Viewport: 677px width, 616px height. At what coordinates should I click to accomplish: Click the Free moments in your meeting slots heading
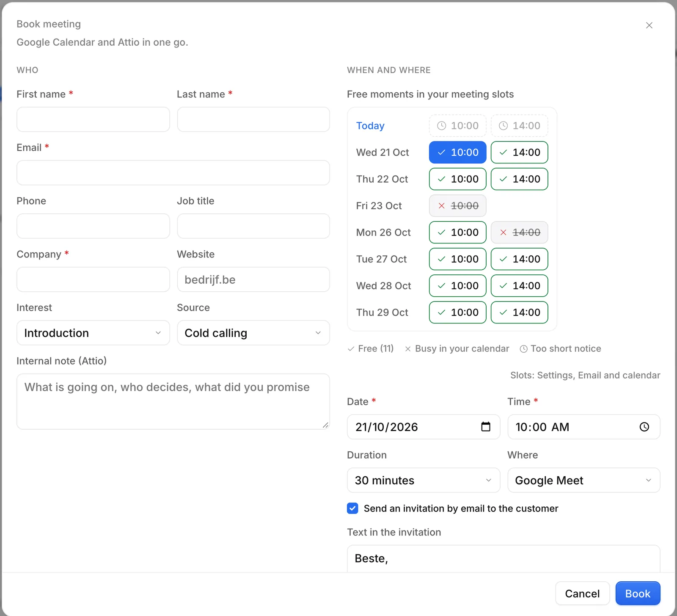430,94
